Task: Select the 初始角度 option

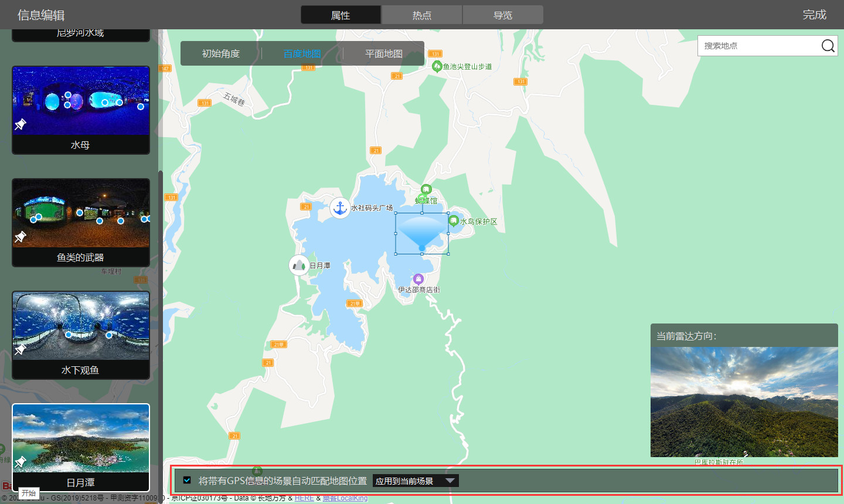Action: 221,54
